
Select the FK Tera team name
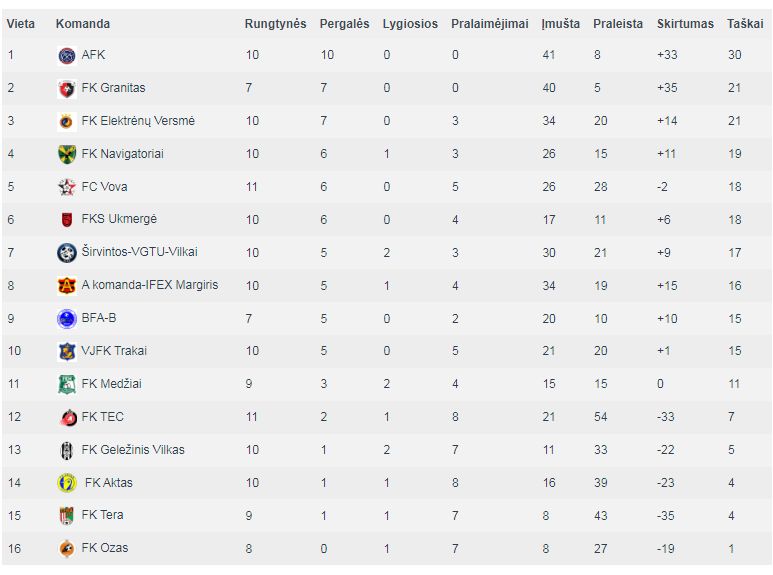(x=103, y=515)
